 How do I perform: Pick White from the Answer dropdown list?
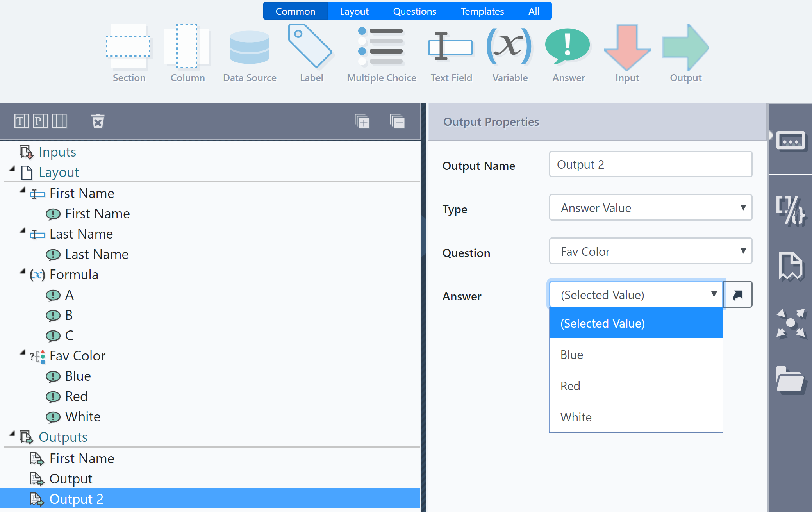pyautogui.click(x=576, y=417)
